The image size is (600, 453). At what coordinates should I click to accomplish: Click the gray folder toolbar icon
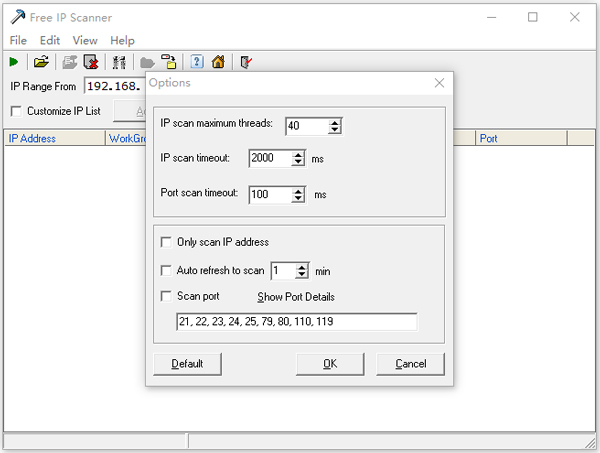[x=147, y=62]
